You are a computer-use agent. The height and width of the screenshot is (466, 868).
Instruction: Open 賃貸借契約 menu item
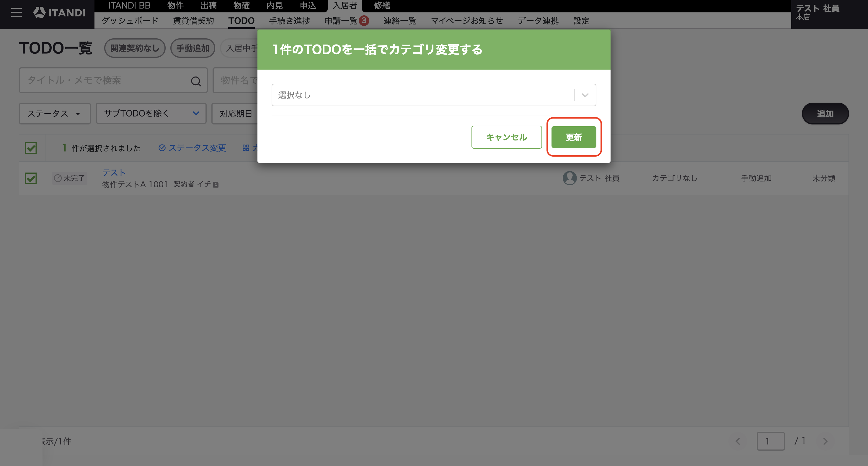(x=193, y=21)
